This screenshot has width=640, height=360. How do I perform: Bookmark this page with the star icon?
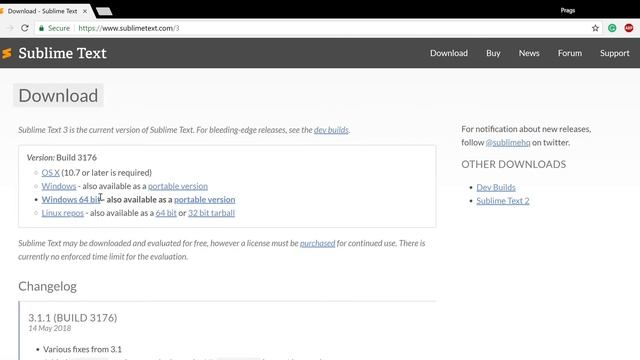[x=595, y=28]
